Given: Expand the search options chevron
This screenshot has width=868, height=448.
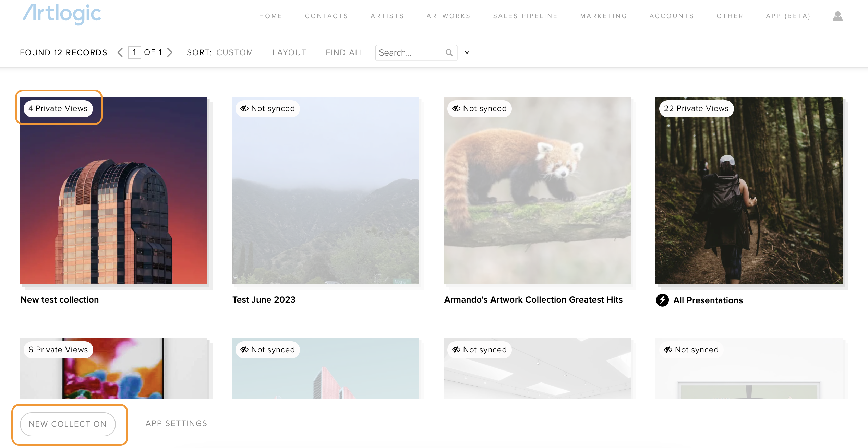Looking at the screenshot, I should click(x=467, y=52).
